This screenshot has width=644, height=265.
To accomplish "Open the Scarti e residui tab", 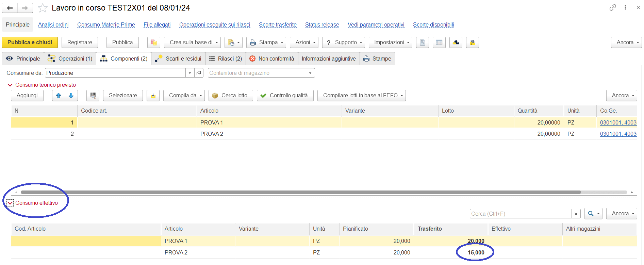I will coord(178,59).
